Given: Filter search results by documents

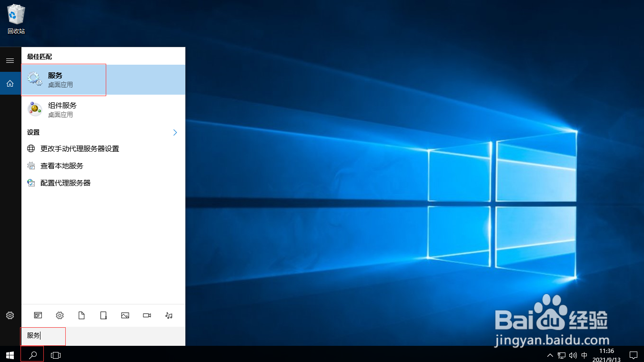Looking at the screenshot, I should tap(81, 315).
